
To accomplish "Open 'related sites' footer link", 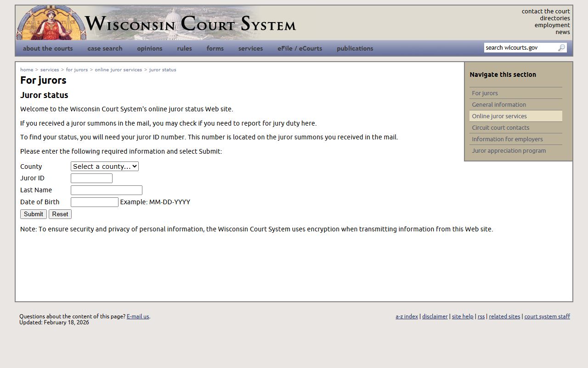I will pyautogui.click(x=504, y=316).
